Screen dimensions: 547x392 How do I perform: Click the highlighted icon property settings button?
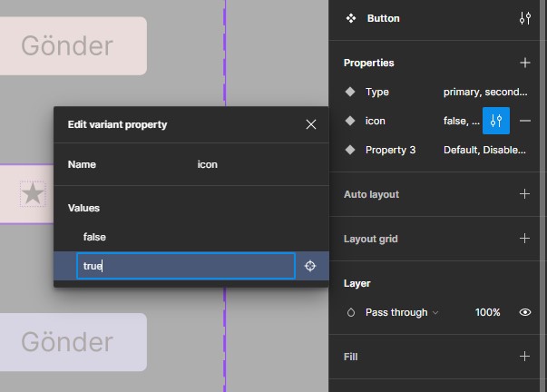click(x=496, y=121)
